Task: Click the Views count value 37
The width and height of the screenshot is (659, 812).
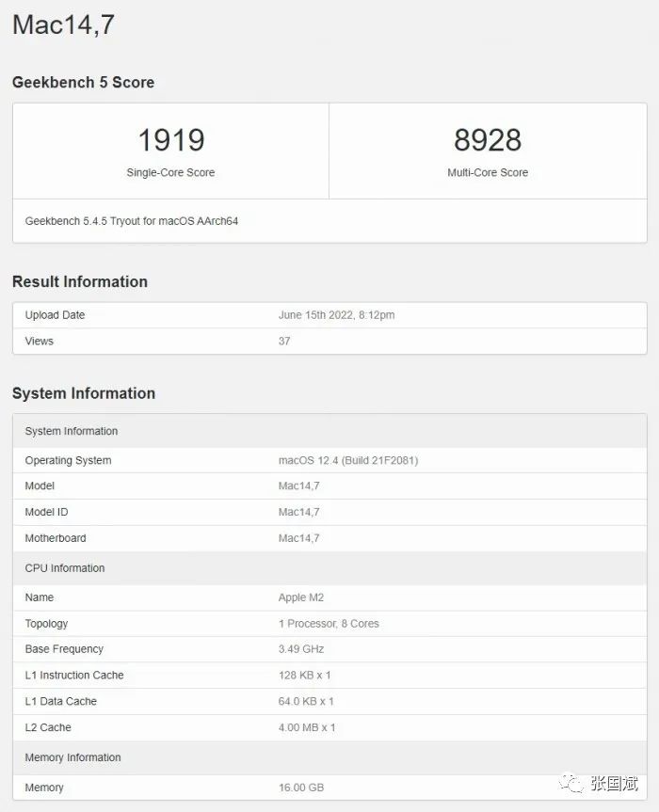Action: click(284, 341)
